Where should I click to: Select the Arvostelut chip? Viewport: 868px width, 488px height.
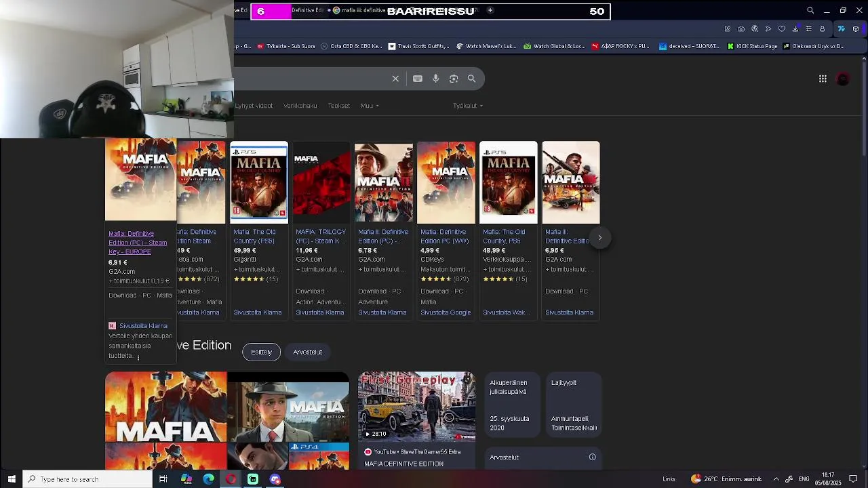click(x=308, y=352)
